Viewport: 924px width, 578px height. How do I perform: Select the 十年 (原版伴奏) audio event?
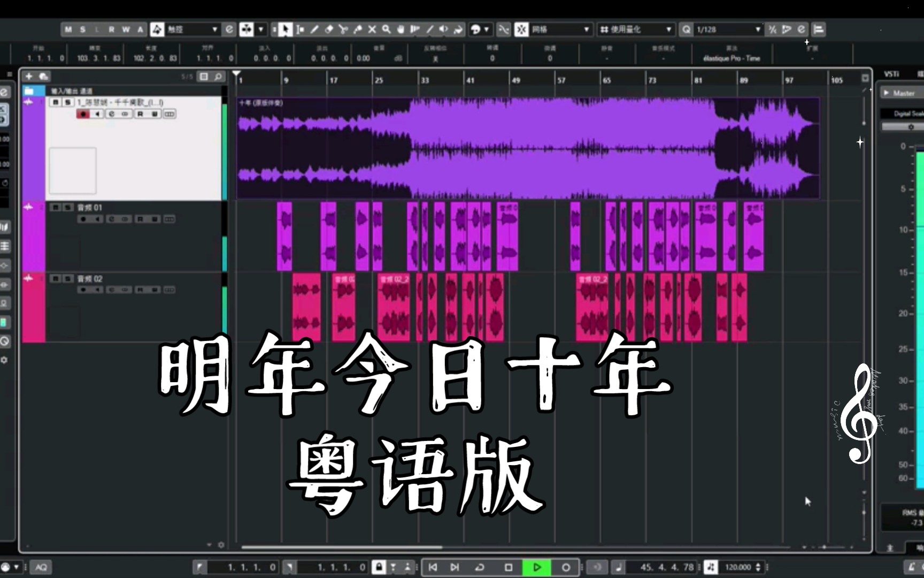(528, 148)
